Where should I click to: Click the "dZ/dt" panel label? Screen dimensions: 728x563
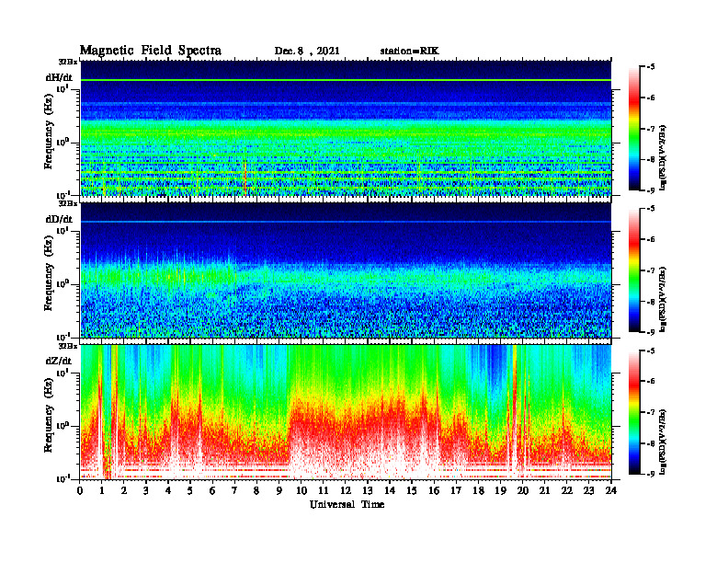59,361
